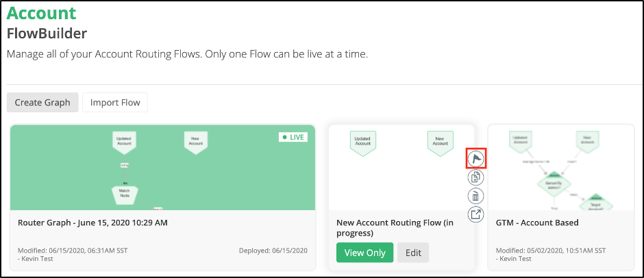Open the GTM - Account Based thumbnail

(561, 168)
